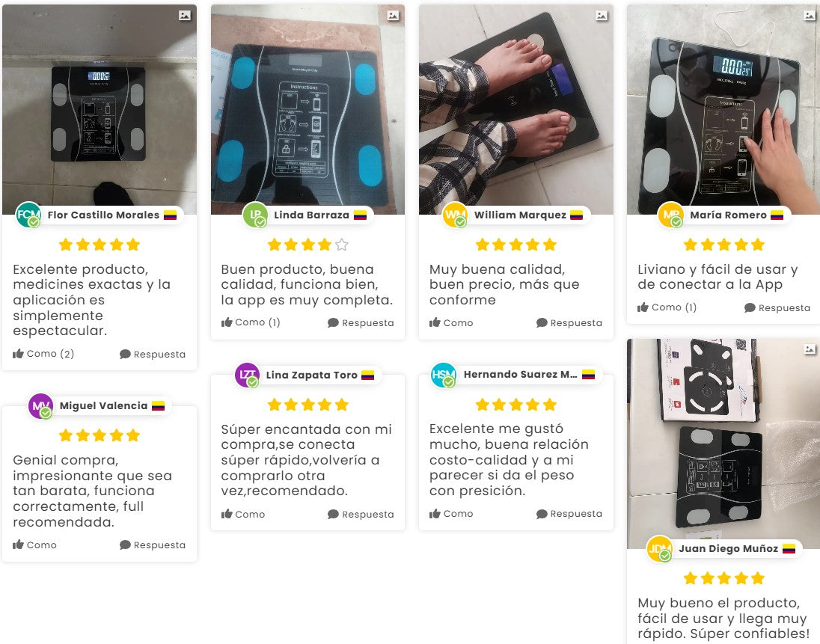Viewport: 820px width, 644px height.
Task: Open María Romero's scale photo
Action: tap(723, 110)
